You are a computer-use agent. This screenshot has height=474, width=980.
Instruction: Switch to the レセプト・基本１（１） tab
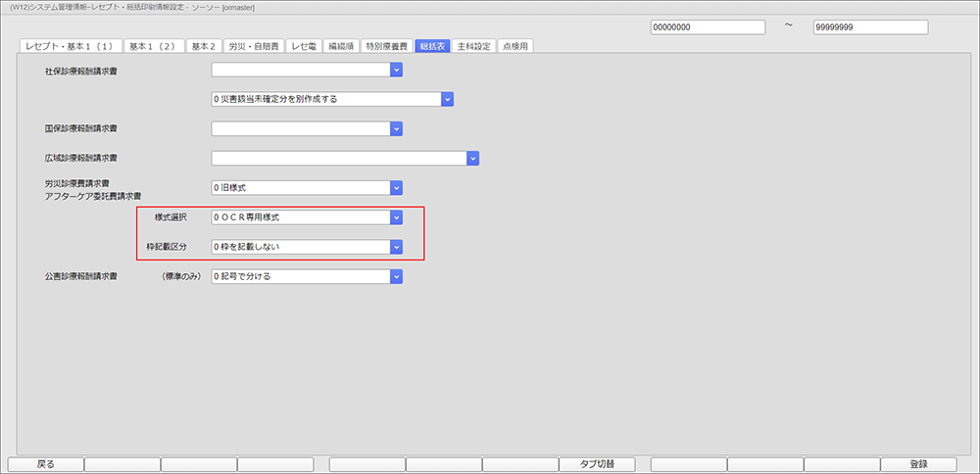pos(70,46)
